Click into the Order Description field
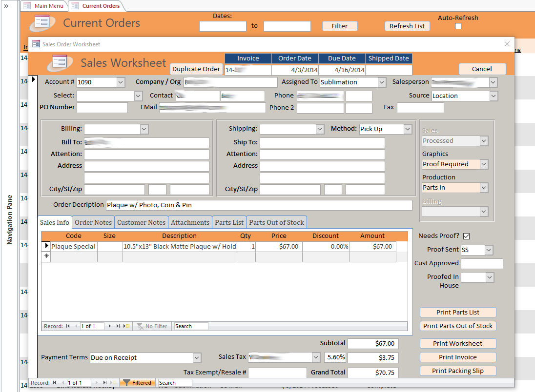The image size is (535, 392). pyautogui.click(x=259, y=205)
